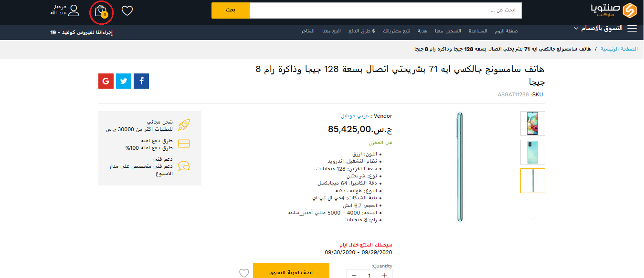Open the hamburger menu icon
The image size is (644, 278).
[x=632, y=29]
